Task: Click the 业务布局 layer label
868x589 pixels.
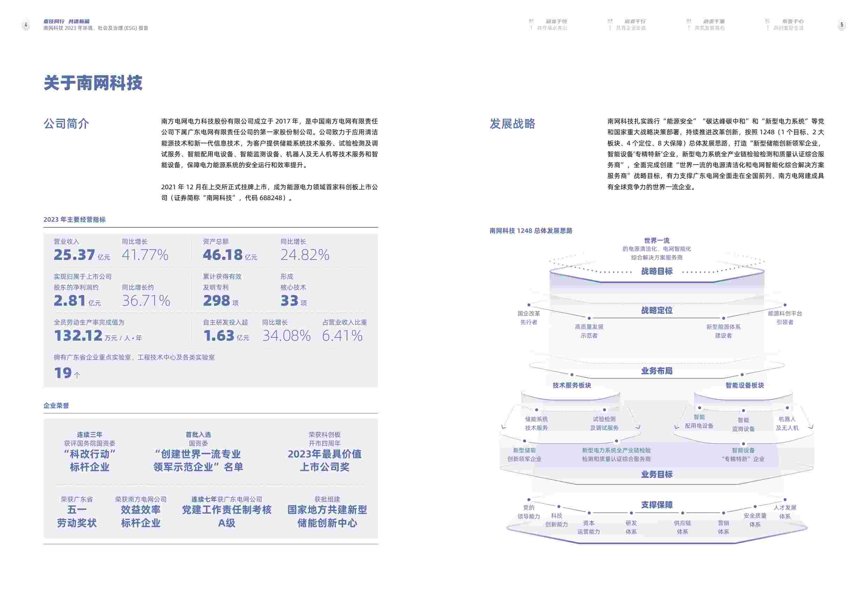Action: tap(657, 371)
